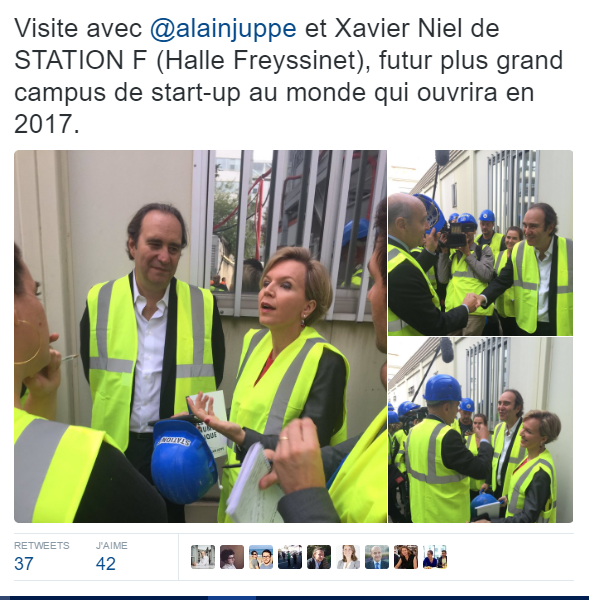Open second avatar with dark curly hair

[x=232, y=557]
